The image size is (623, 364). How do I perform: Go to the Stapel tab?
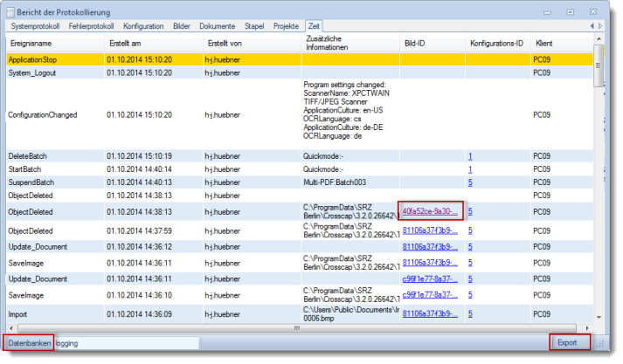[x=254, y=27]
